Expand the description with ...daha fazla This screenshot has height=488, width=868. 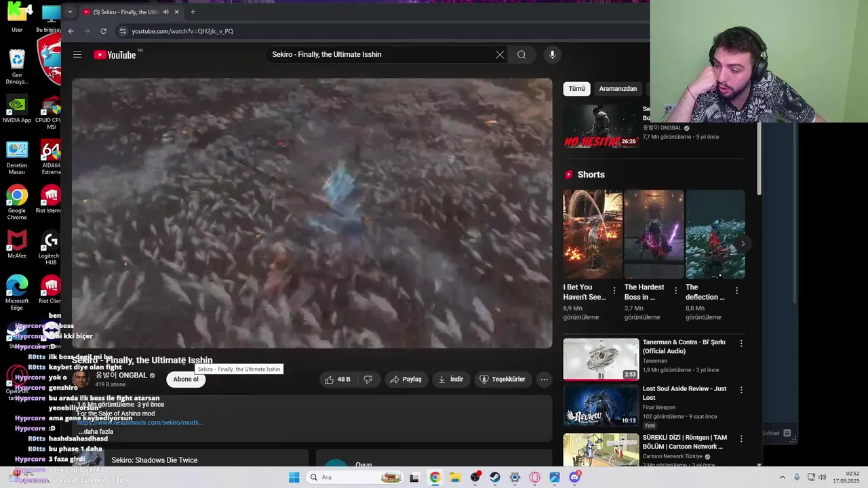96,432
